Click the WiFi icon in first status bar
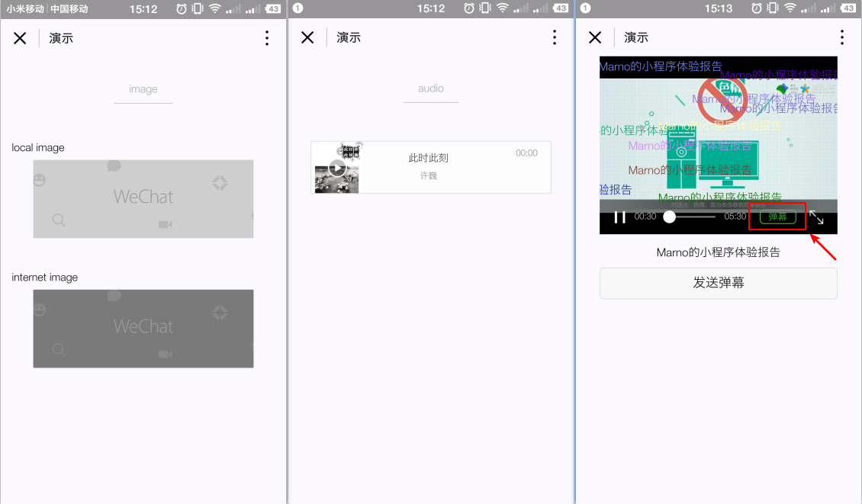This screenshot has height=504, width=862. [215, 9]
